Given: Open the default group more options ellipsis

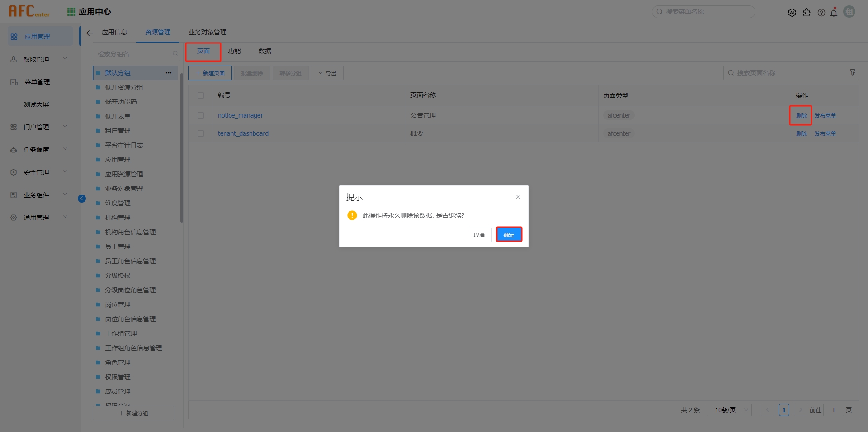Looking at the screenshot, I should [169, 73].
